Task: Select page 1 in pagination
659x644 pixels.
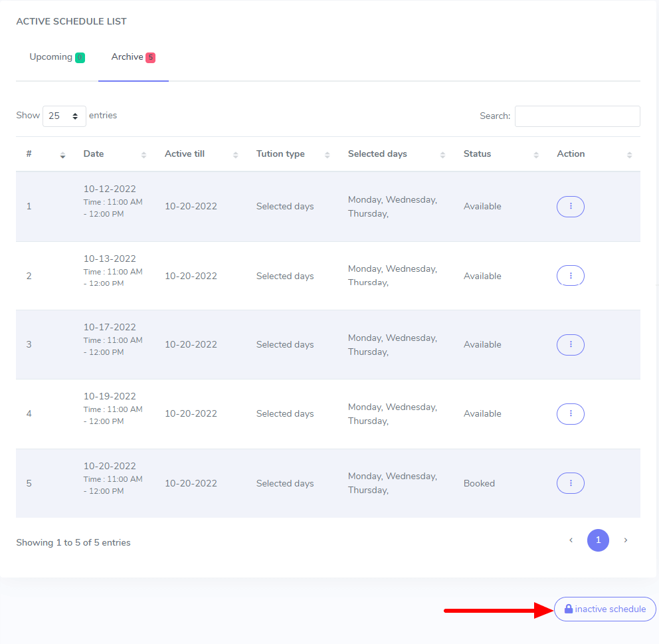Action: pyautogui.click(x=598, y=540)
